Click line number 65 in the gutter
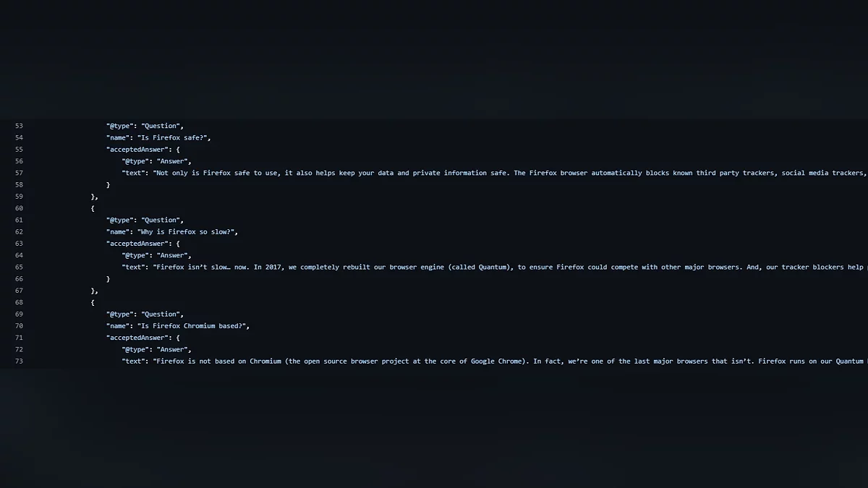 [19, 267]
